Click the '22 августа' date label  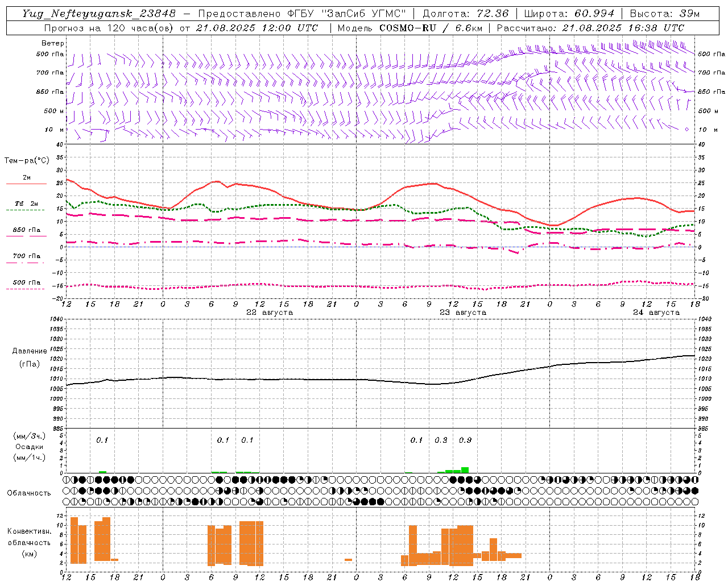click(x=270, y=313)
